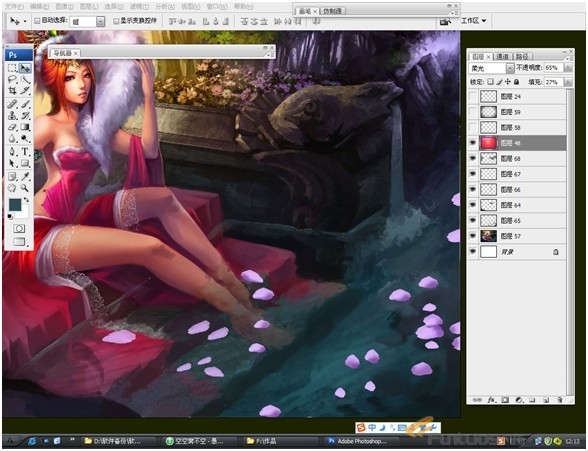The width and height of the screenshot is (588, 451).
Task: Delete layer with trash icon
Action: click(560, 400)
